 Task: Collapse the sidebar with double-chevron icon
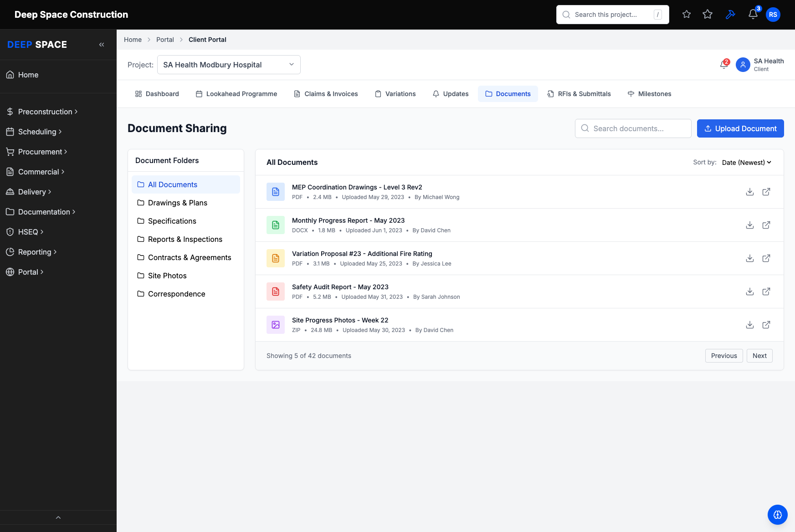coord(102,45)
